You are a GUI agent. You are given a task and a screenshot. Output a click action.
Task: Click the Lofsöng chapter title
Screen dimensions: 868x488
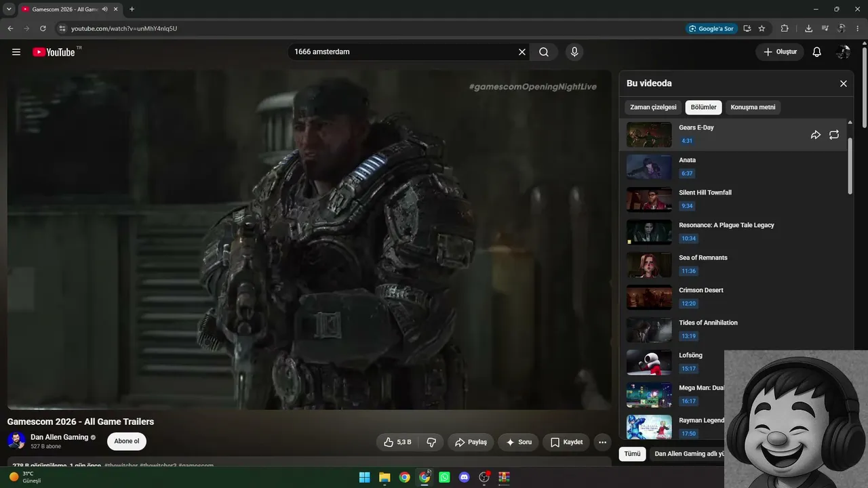(x=690, y=355)
